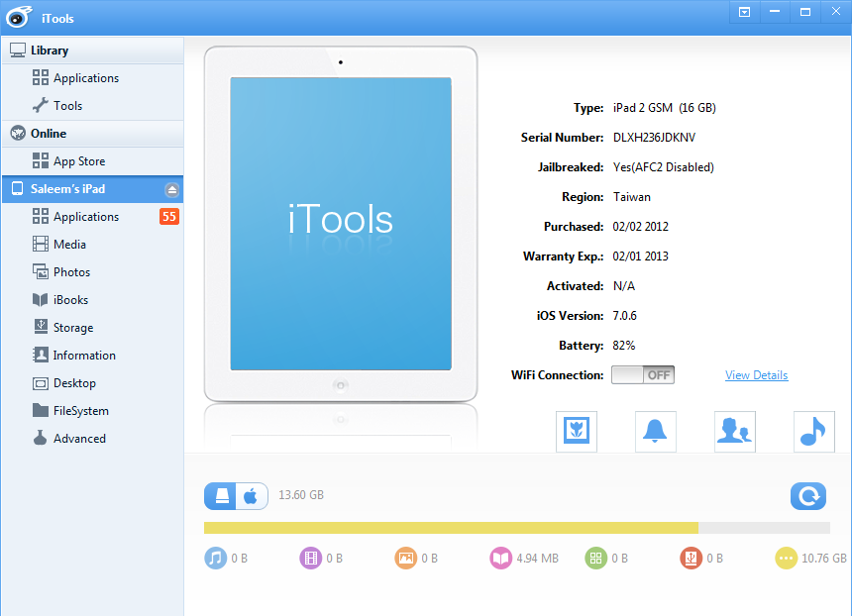The image size is (852, 616).
Task: Open Media section of the iPad
Action: pyautogui.click(x=92, y=245)
